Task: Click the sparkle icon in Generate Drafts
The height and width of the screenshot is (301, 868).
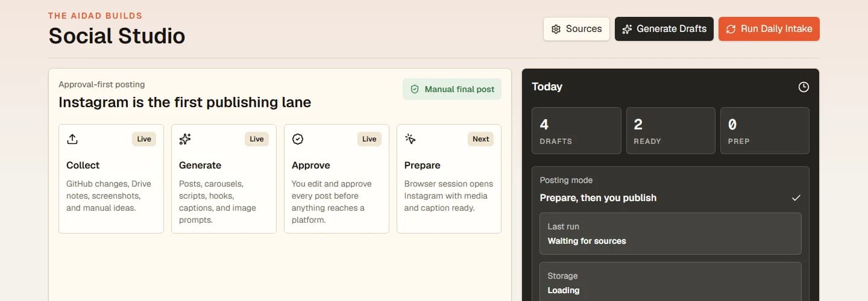Action: [x=627, y=29]
